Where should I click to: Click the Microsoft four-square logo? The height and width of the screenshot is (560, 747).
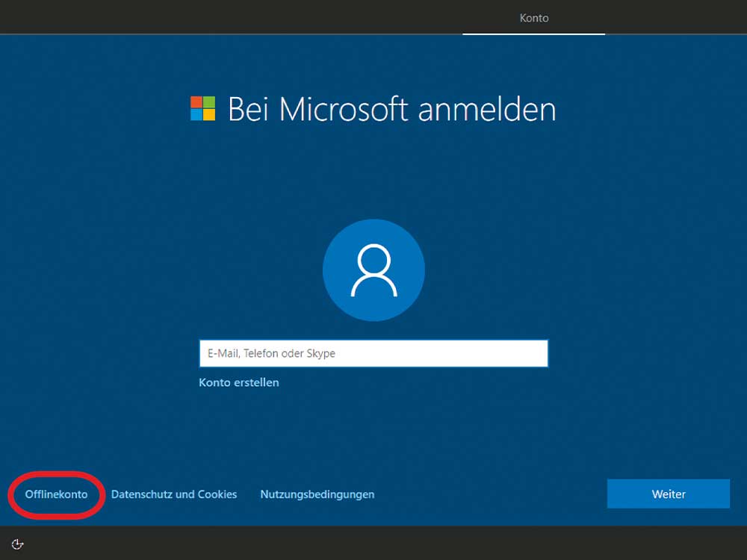(202, 108)
